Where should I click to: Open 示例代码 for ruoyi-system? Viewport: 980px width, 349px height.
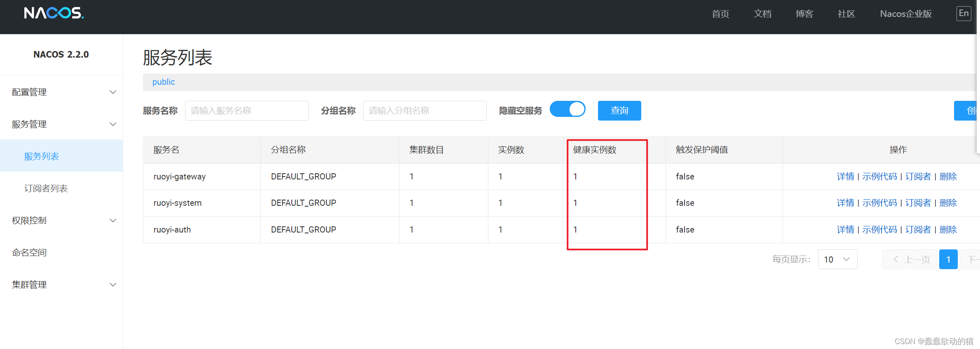click(879, 203)
